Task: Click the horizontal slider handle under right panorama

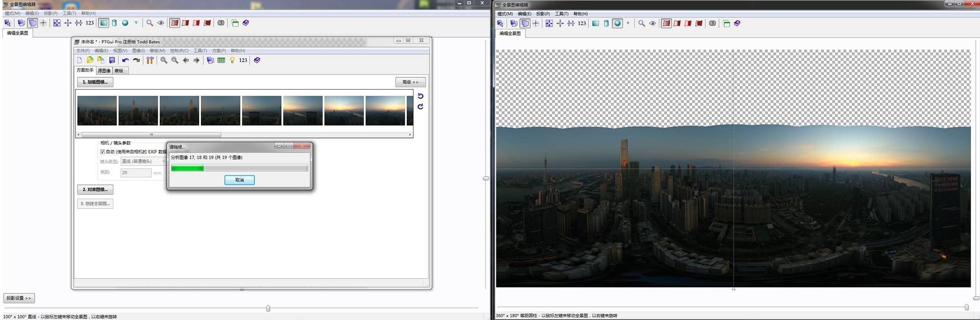Action: coord(966,307)
